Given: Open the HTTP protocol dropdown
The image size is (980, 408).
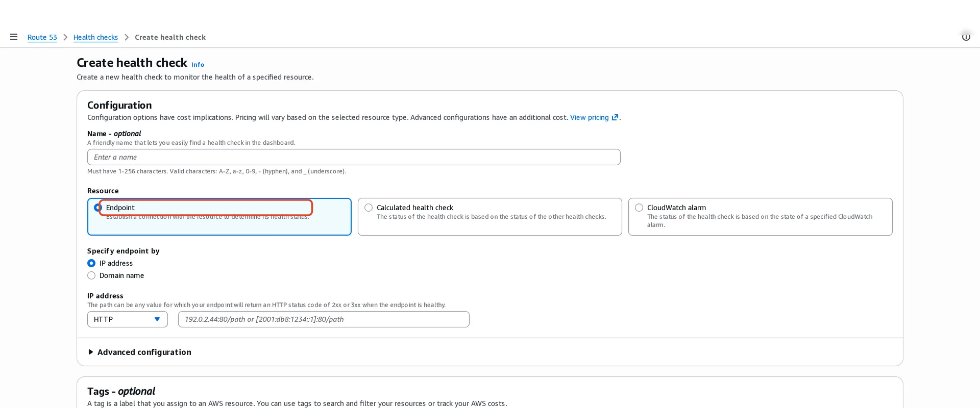Looking at the screenshot, I should pyautogui.click(x=128, y=319).
